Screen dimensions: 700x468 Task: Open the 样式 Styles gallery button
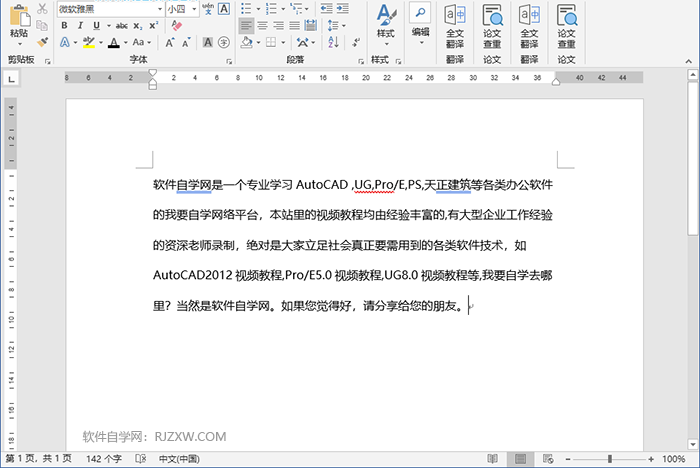point(386,25)
